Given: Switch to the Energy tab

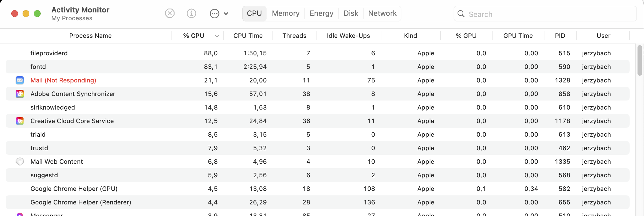Looking at the screenshot, I should [321, 13].
